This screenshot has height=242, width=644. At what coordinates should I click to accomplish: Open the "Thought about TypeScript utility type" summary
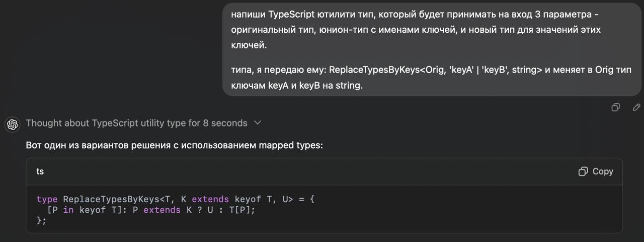click(x=136, y=123)
